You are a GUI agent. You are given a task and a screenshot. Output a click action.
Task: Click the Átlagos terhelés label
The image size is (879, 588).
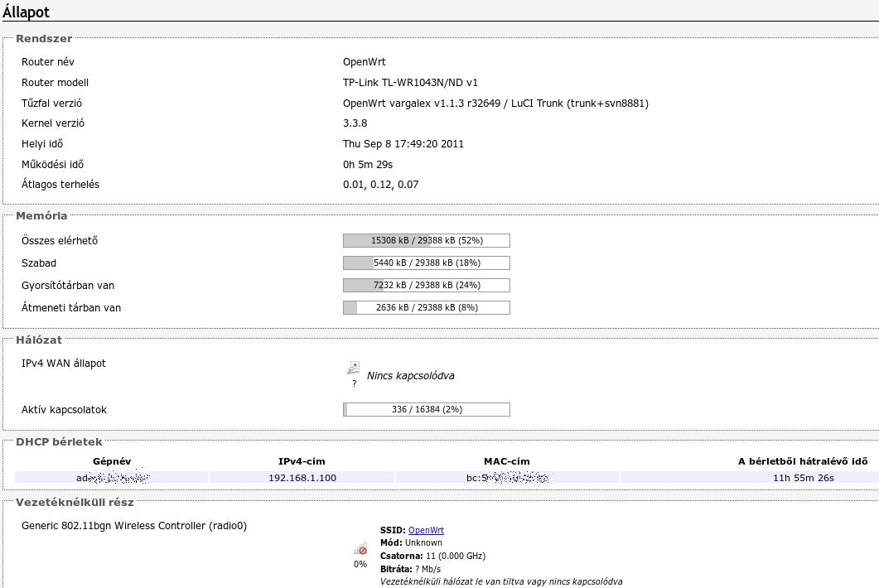point(60,185)
